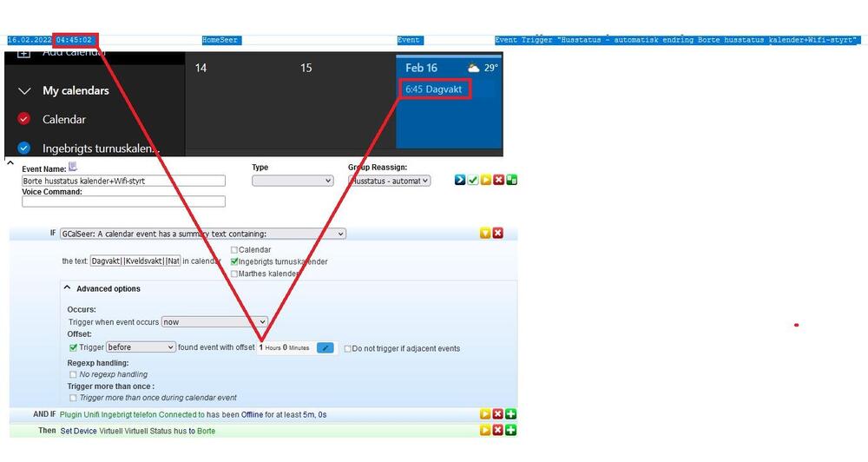This screenshot has width=868, height=462.
Task: Select day 15 in the calendar
Action: [306, 68]
